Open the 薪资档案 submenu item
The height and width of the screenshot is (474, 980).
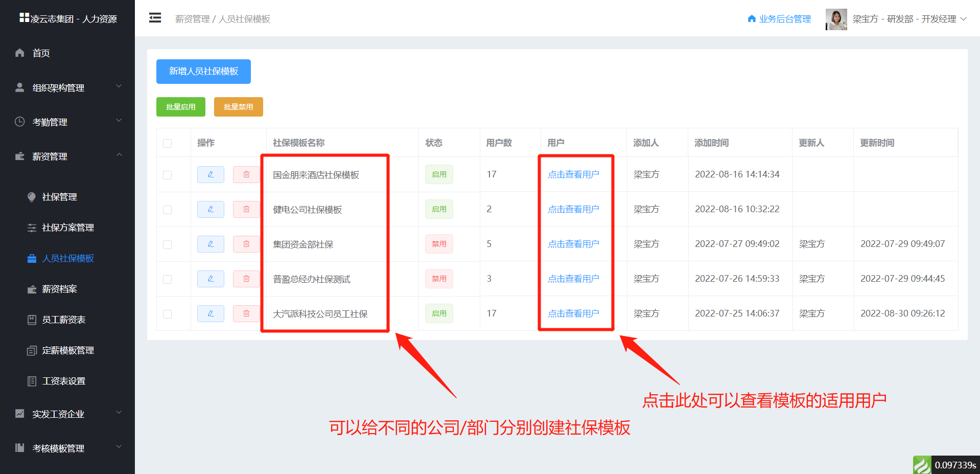[67, 289]
